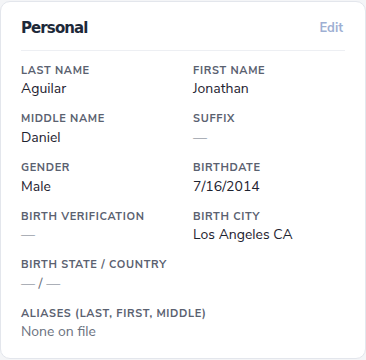Click the birthdate value 7/16/2014
This screenshot has height=360, width=366.
(226, 186)
